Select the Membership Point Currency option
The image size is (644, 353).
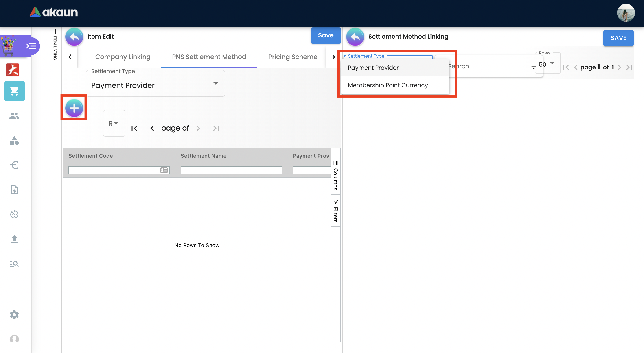388,85
